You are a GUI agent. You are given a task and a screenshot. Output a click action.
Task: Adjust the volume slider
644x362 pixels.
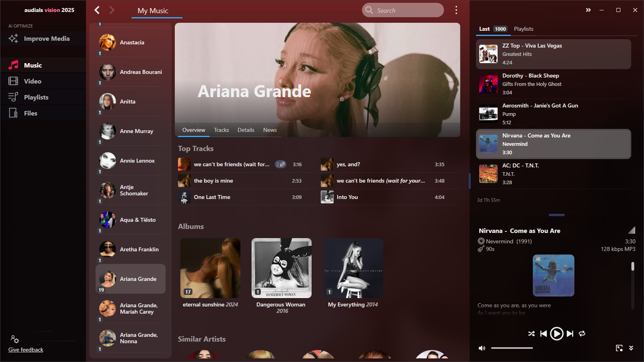[x=512, y=348]
